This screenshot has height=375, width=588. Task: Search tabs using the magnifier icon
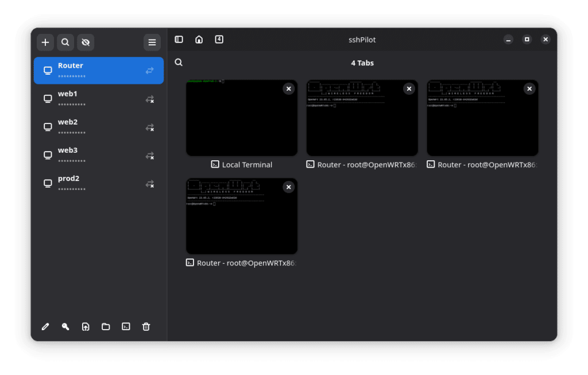pyautogui.click(x=179, y=63)
